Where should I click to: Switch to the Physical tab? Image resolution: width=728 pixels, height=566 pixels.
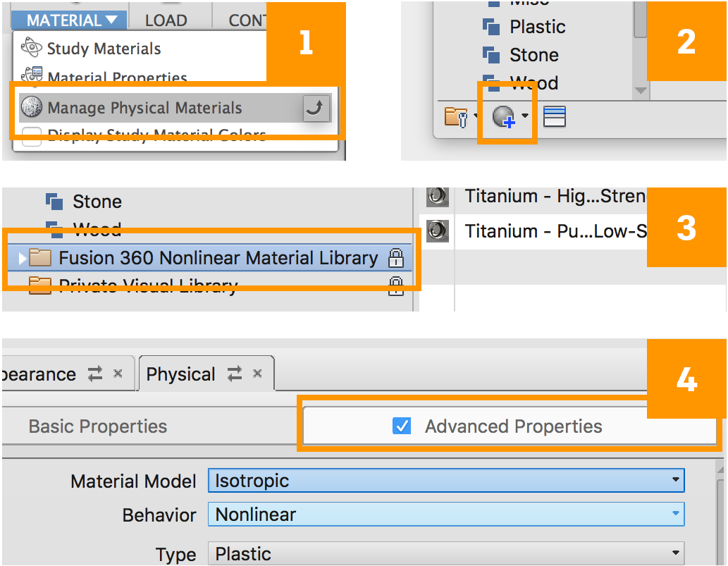(x=181, y=374)
